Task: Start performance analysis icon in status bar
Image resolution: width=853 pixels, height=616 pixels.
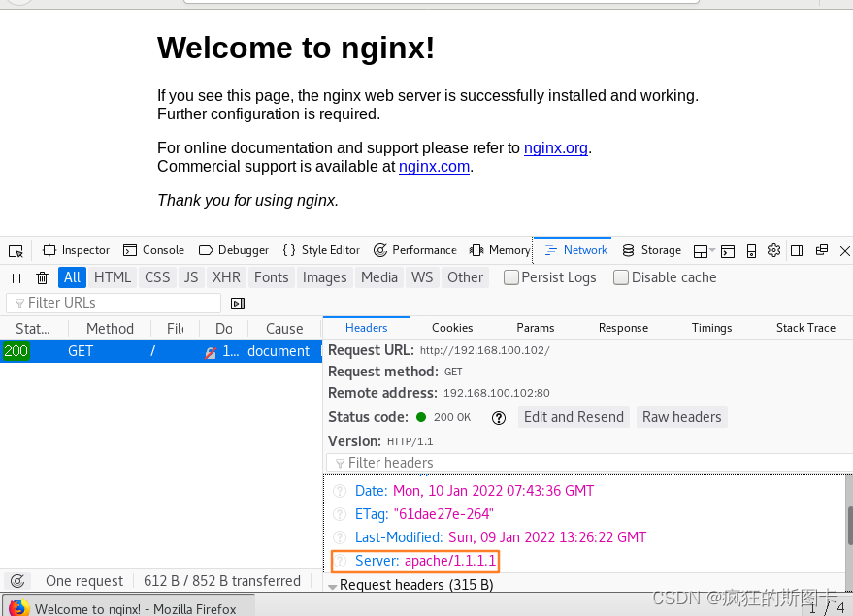Action: pos(17,581)
